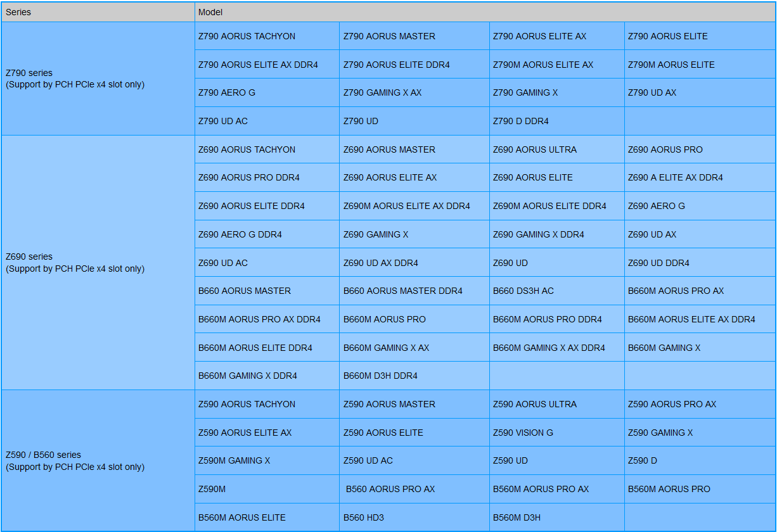Select the Z590 GAMING X cell

point(700,433)
